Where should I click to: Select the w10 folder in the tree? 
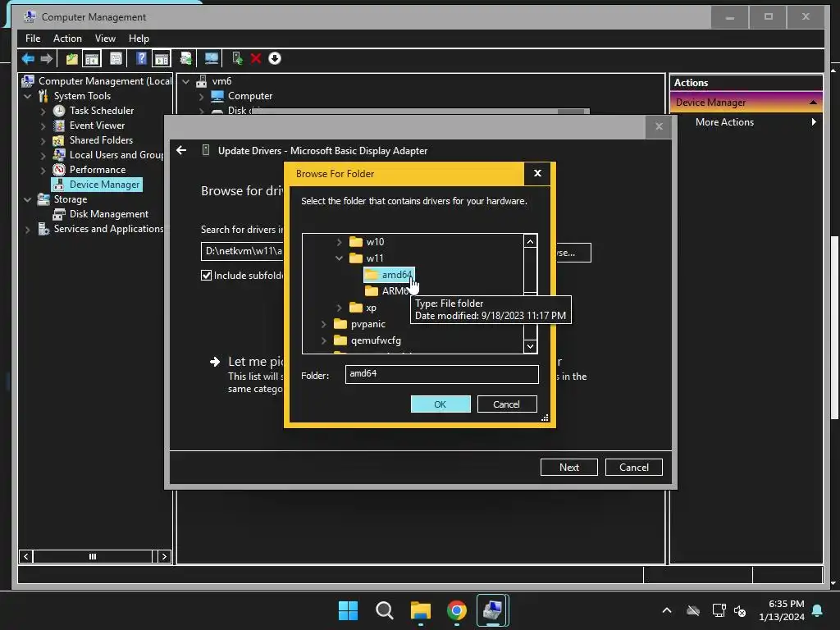[x=367, y=242]
